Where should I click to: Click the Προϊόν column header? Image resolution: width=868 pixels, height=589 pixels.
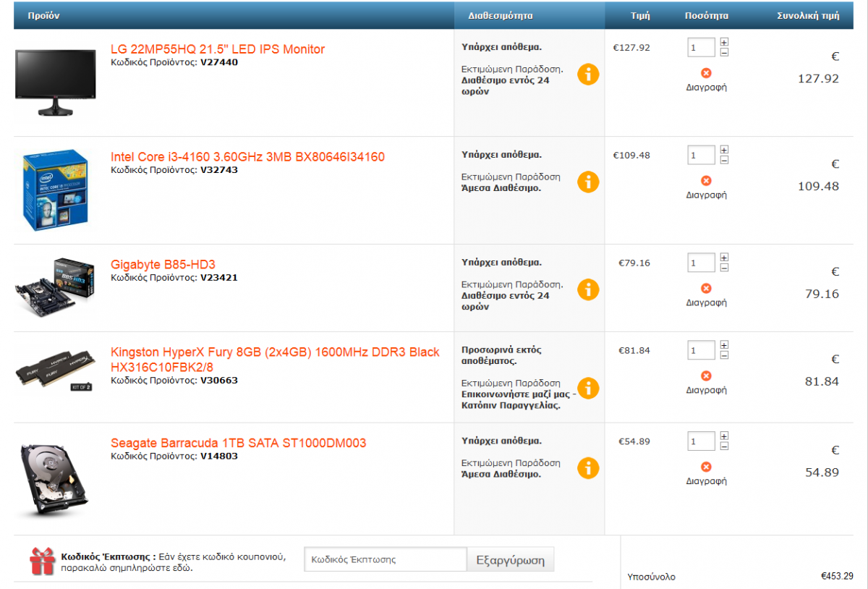[43, 14]
